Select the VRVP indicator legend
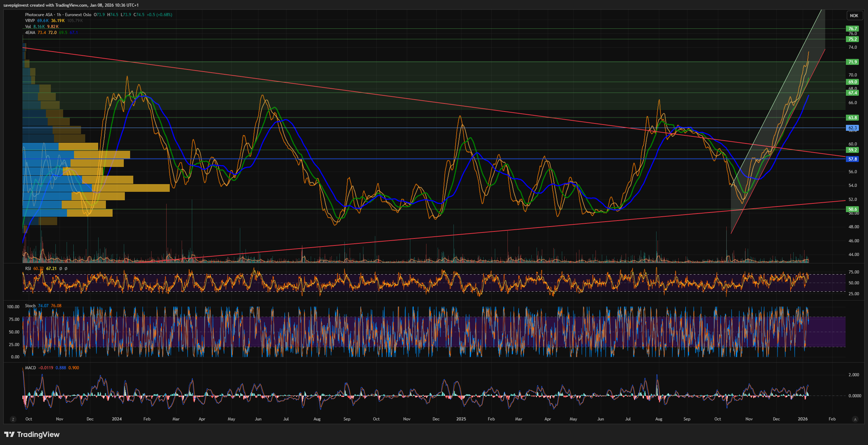This screenshot has width=868, height=445. (30, 21)
